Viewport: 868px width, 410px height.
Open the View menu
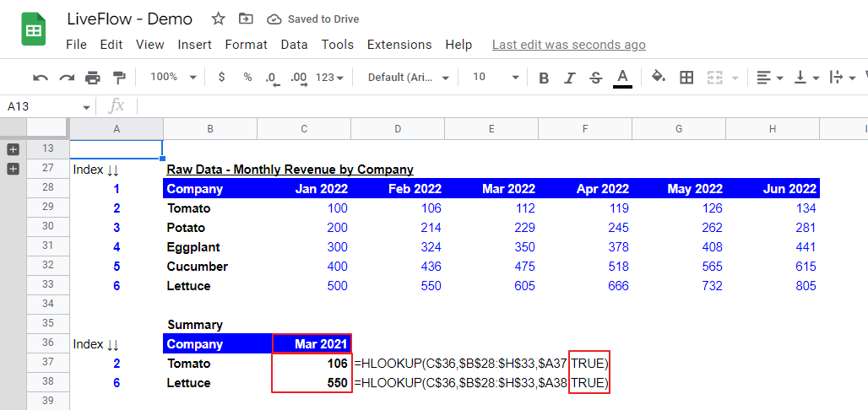(x=150, y=45)
